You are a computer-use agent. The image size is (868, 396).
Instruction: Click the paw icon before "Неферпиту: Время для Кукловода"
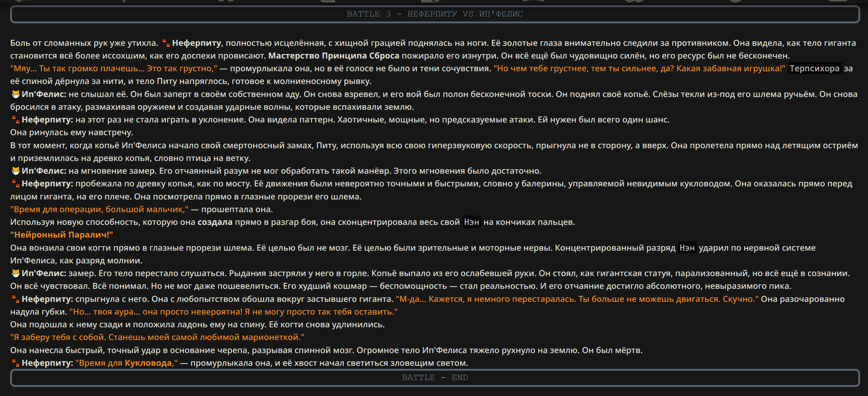tap(16, 363)
